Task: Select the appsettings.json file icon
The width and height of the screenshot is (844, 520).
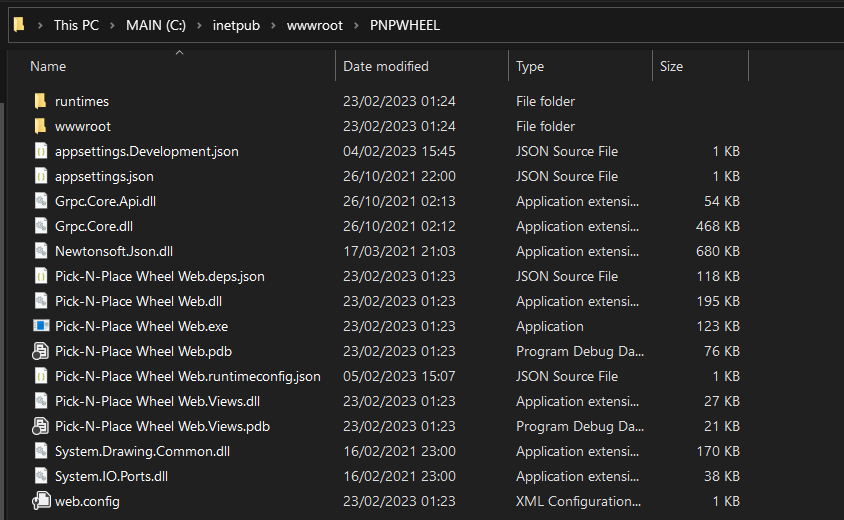Action: [x=41, y=176]
